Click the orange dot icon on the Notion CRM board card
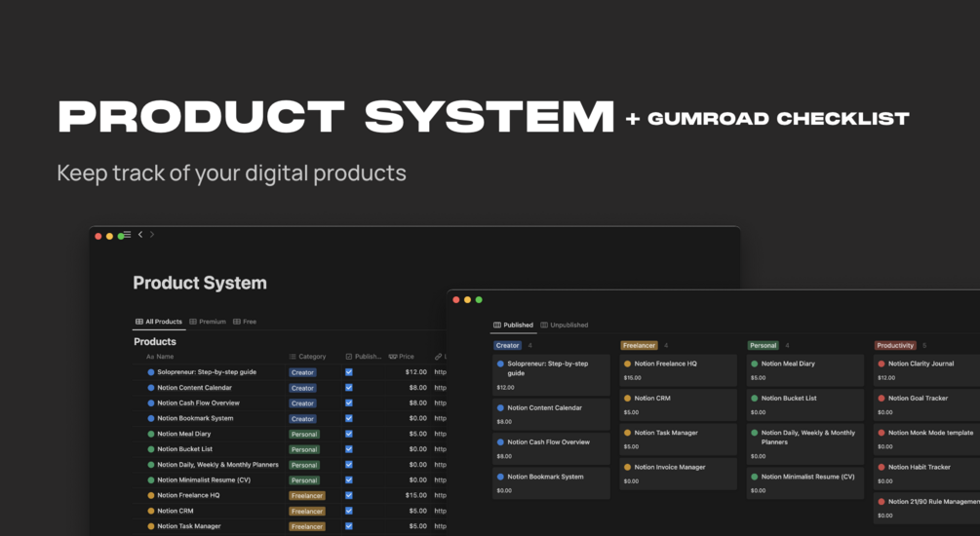Image resolution: width=980 pixels, height=536 pixels. click(x=628, y=398)
